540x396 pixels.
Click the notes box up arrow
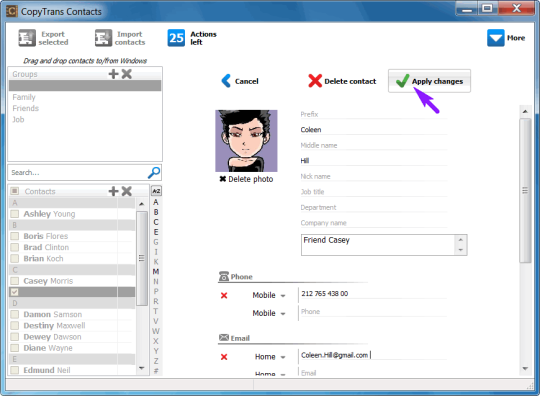[x=461, y=240]
